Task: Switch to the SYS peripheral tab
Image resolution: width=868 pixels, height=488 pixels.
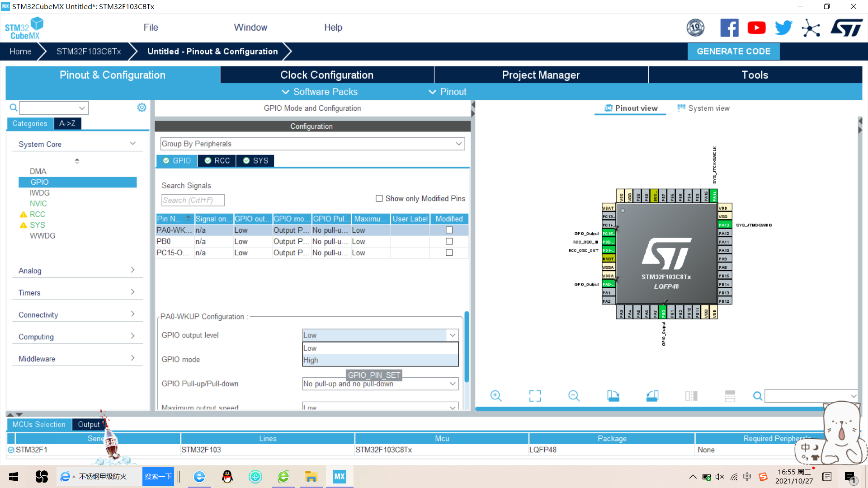Action: 255,161
